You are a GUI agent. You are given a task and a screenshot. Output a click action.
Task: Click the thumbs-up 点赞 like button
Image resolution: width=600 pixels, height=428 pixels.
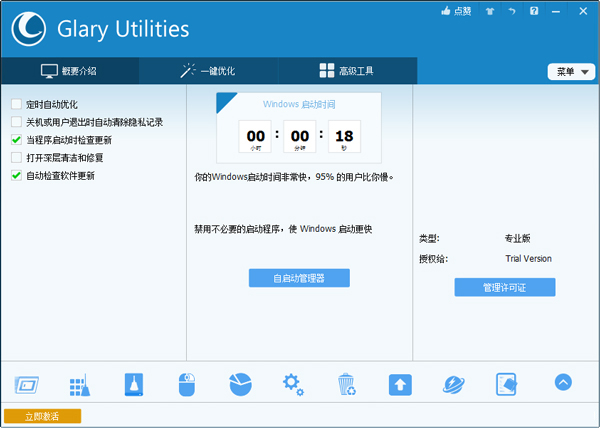tap(456, 11)
